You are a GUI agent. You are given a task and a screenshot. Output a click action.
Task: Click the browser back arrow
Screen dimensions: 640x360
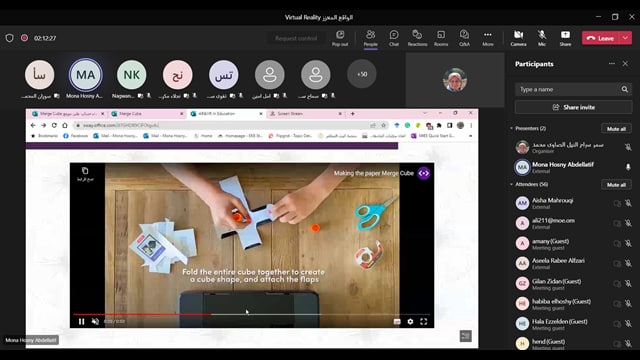pos(33,125)
